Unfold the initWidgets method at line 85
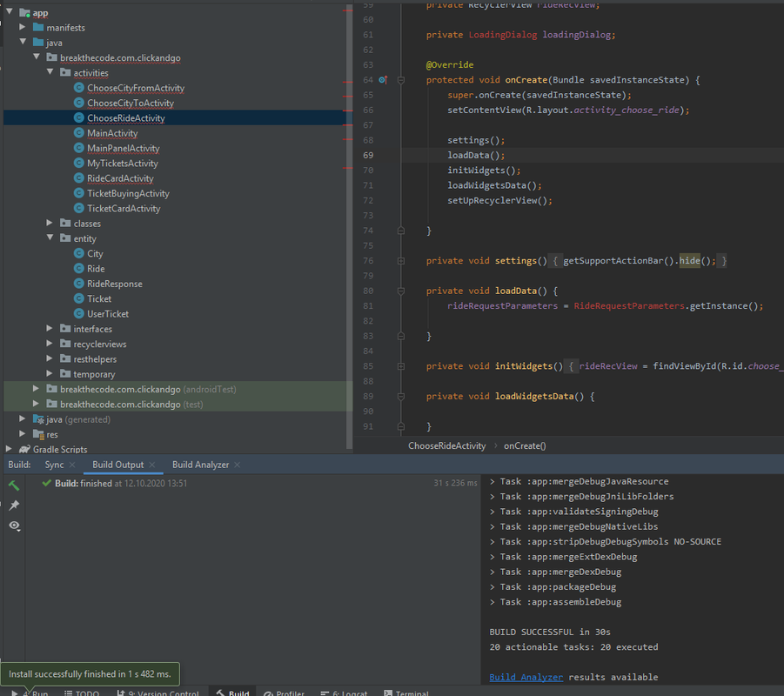 pos(401,366)
